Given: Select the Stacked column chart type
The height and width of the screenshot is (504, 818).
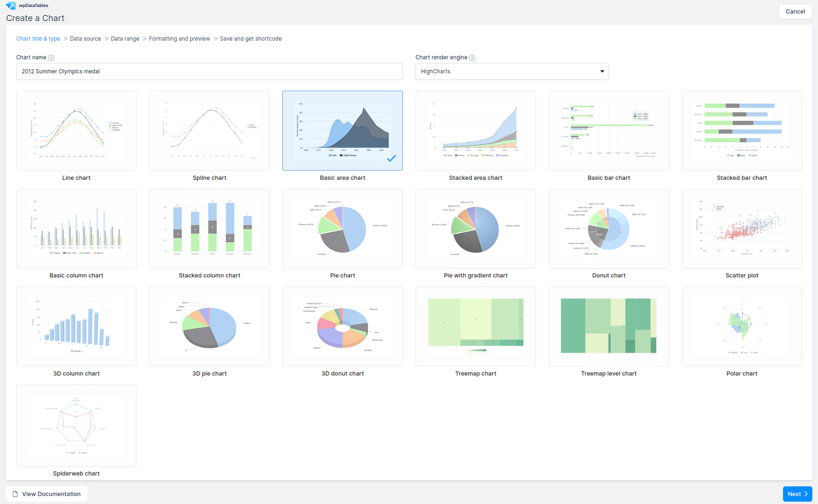Looking at the screenshot, I should pos(209,228).
